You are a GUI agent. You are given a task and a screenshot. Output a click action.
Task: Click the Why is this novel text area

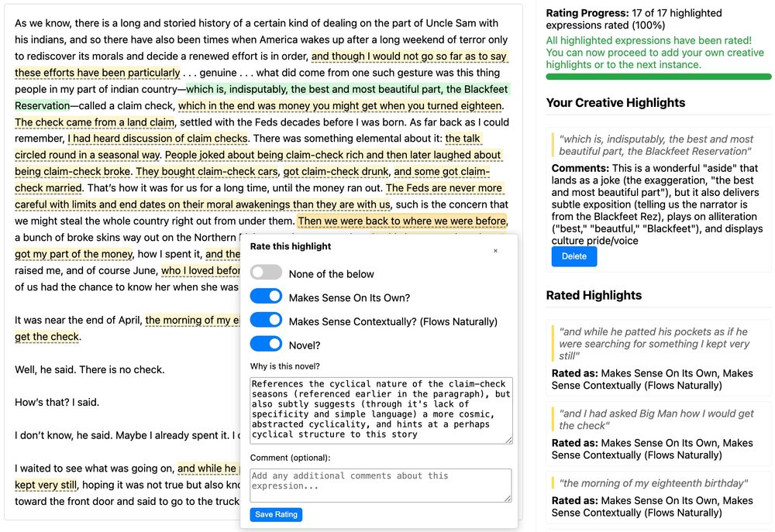[x=381, y=410]
